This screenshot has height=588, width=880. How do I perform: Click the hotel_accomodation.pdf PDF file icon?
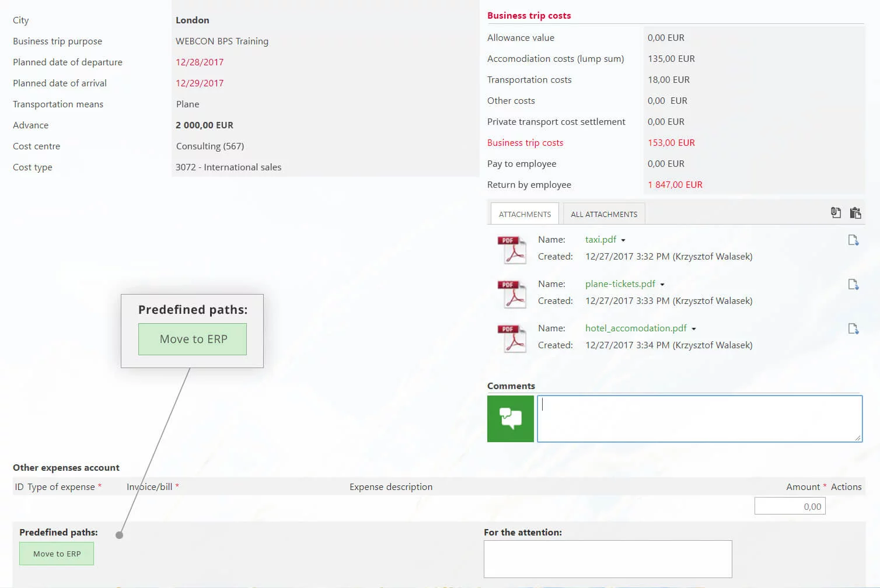click(512, 338)
